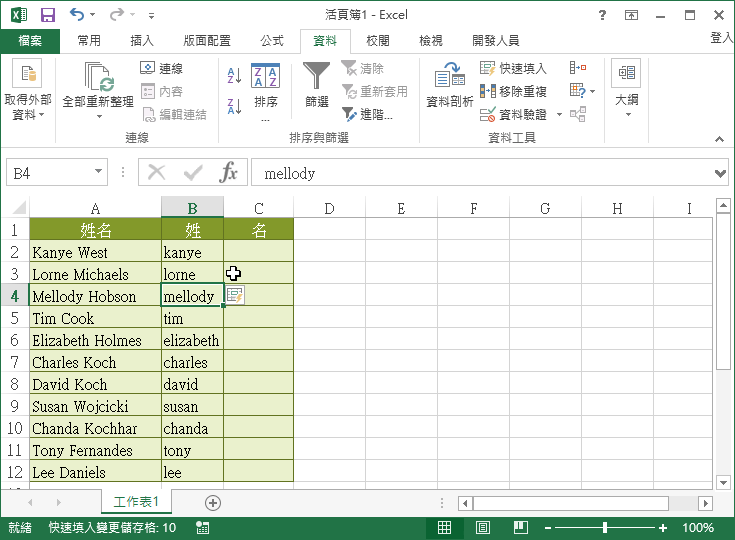This screenshot has height=540, width=735.
Task: Open the undo history dropdown arrow
Action: 92,15
